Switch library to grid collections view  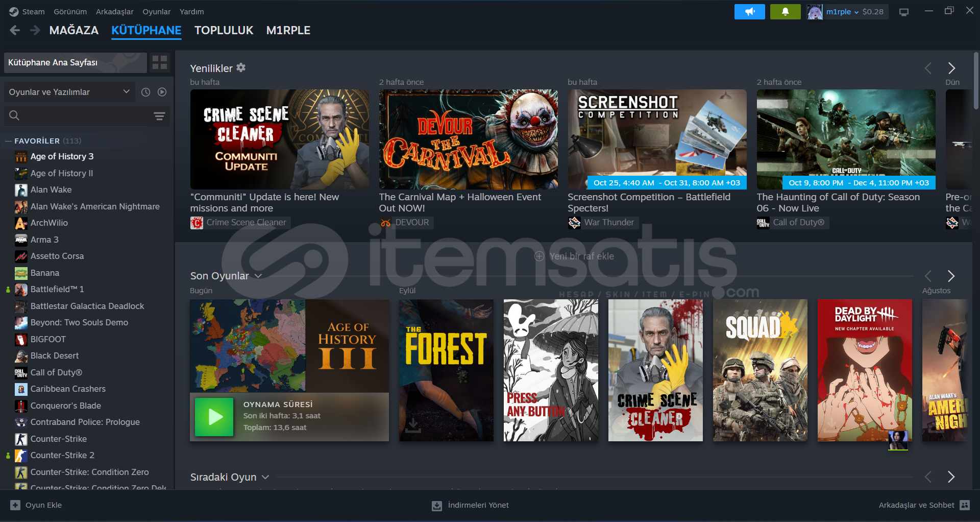point(160,62)
